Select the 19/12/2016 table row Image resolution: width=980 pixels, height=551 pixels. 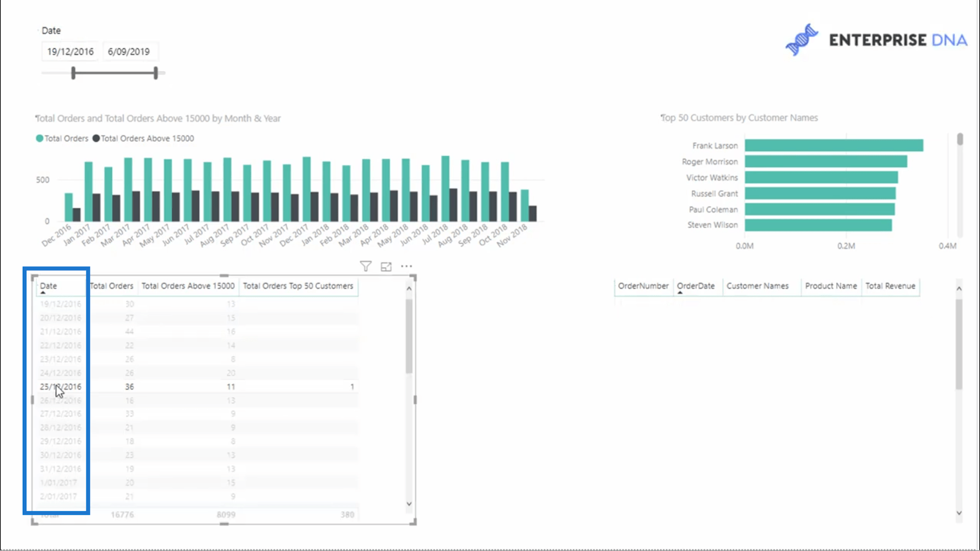point(197,304)
